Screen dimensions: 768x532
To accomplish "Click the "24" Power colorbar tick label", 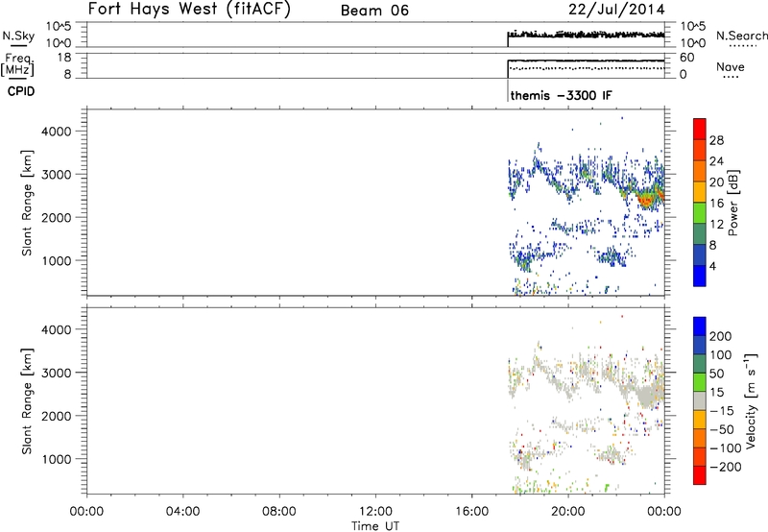I will (716, 161).
